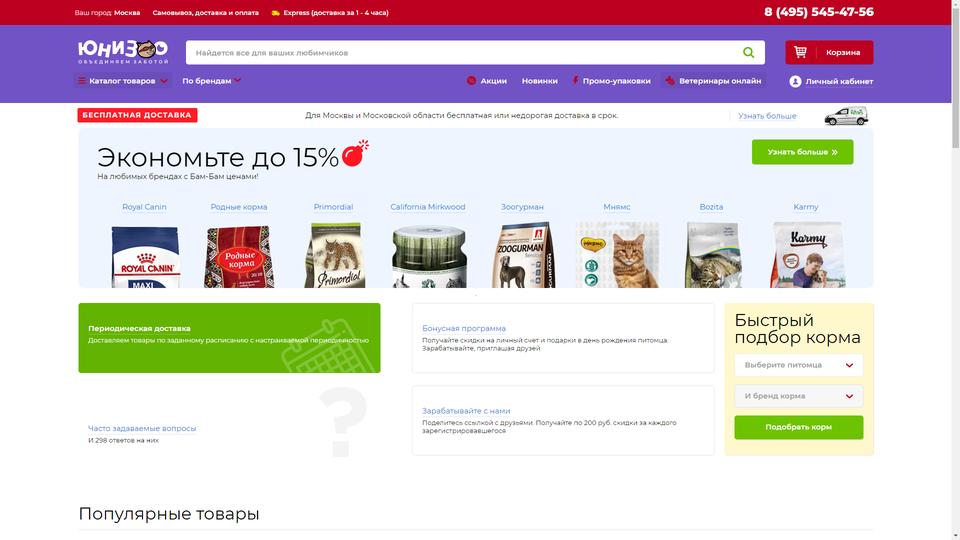Viewport: 960px width, 540px height.
Task: Open the Bozita product image
Action: [x=713, y=255]
